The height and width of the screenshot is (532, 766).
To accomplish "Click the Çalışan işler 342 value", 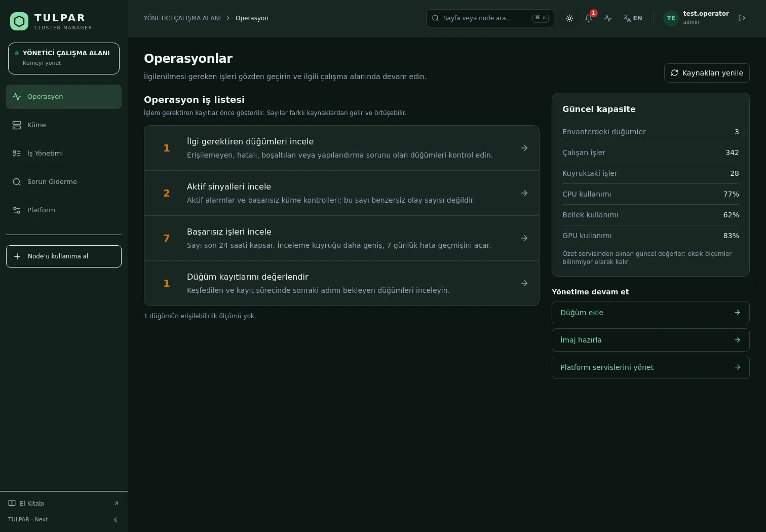I will coord(732,153).
